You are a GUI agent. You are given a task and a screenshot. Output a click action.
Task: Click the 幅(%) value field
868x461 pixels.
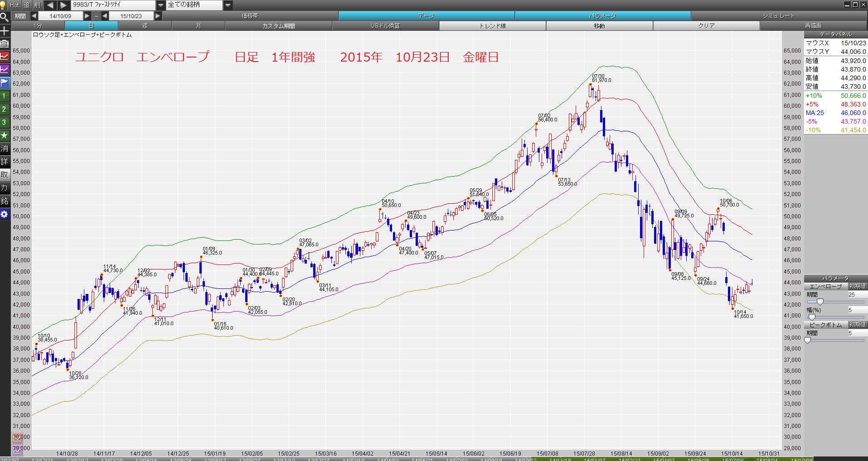pyautogui.click(x=857, y=310)
